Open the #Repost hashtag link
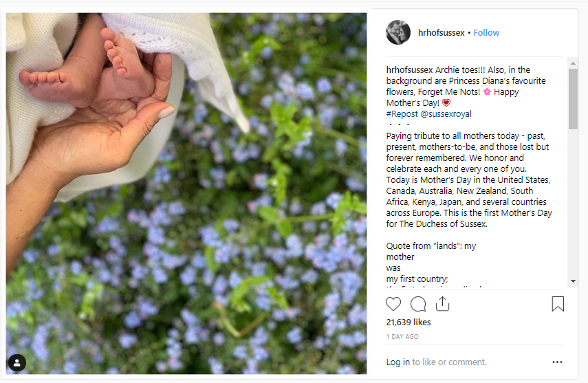Image resolution: width=588 pixels, height=383 pixels. coord(402,113)
